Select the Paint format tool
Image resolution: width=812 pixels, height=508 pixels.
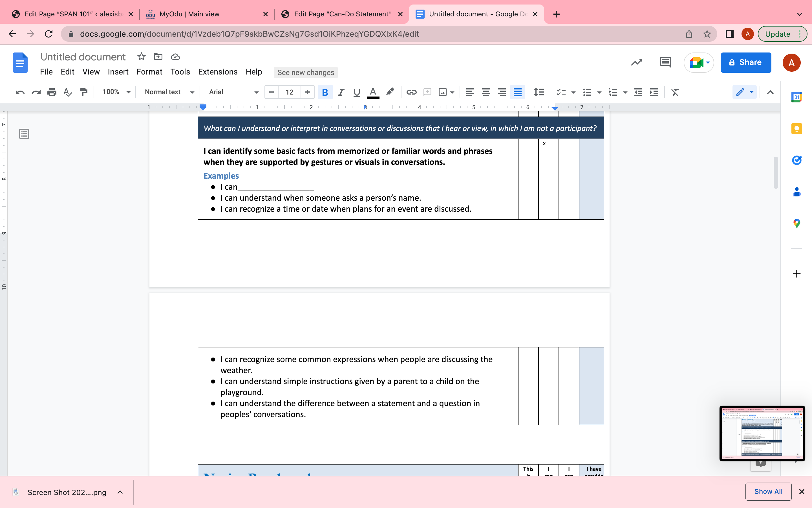pyautogui.click(x=83, y=92)
